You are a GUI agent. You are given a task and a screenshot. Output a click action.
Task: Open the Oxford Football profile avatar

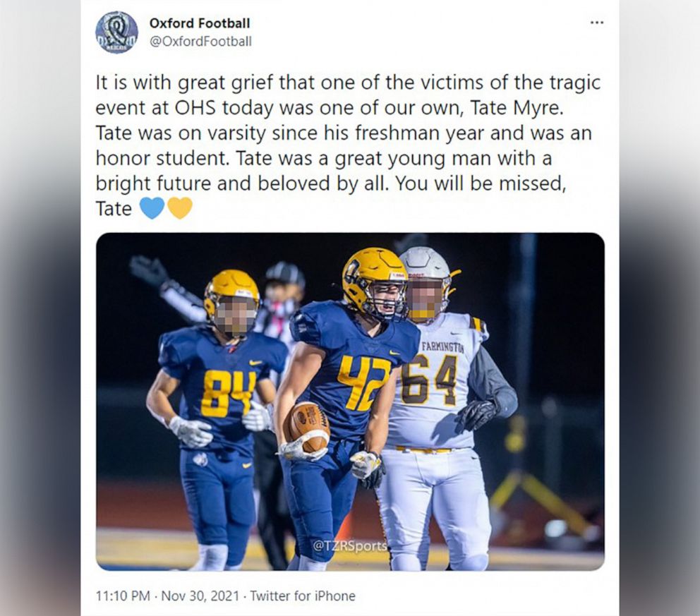pyautogui.click(x=117, y=32)
